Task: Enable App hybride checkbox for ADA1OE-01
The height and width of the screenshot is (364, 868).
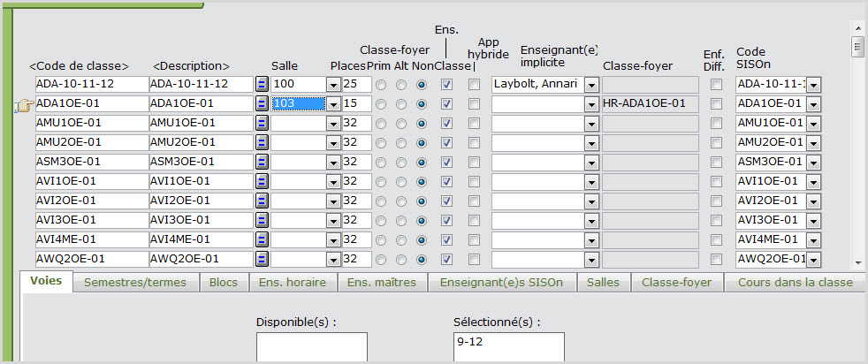Action: pyautogui.click(x=475, y=103)
